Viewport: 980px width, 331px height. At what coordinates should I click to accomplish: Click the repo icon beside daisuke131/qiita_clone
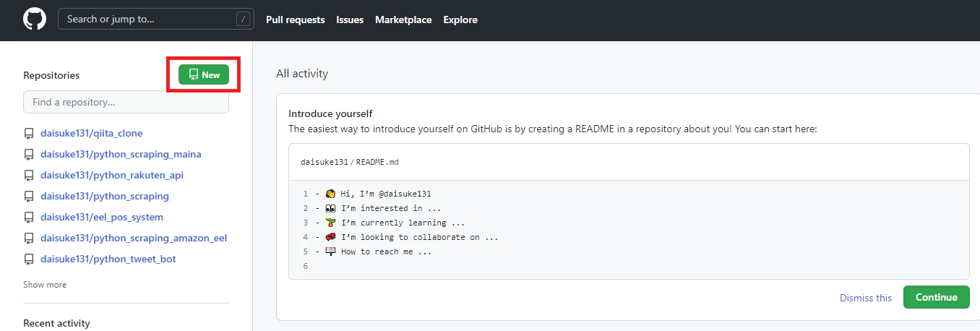(29, 134)
